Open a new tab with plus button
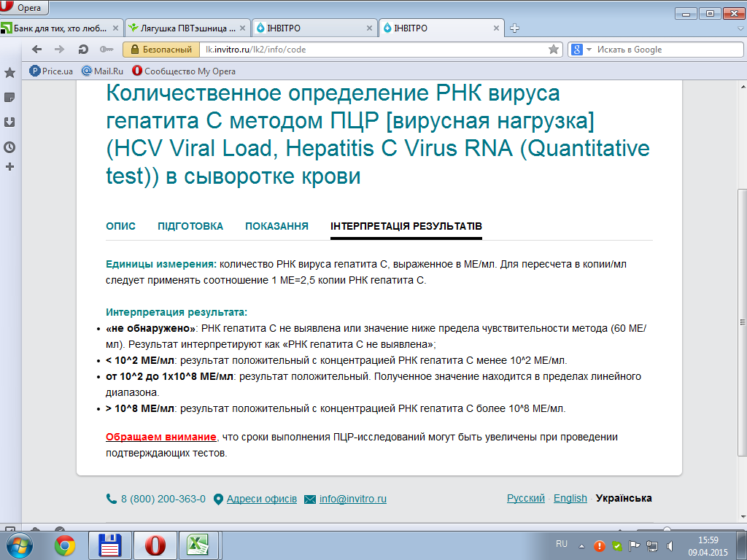Screen dimensions: 747x560 (x=514, y=28)
